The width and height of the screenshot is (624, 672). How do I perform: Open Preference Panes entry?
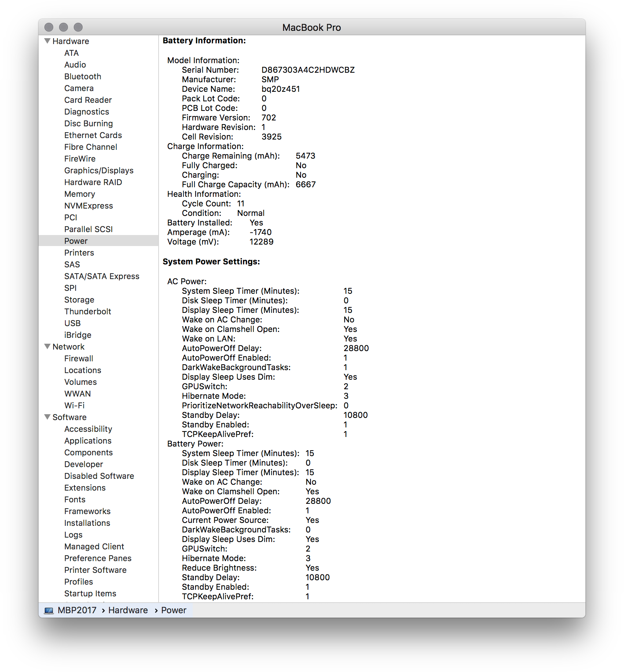(x=98, y=558)
